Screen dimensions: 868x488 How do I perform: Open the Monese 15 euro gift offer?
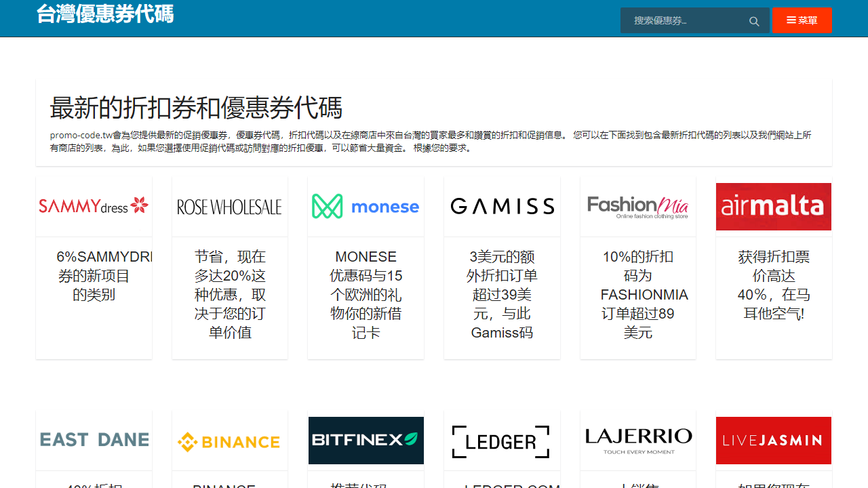coord(366,295)
